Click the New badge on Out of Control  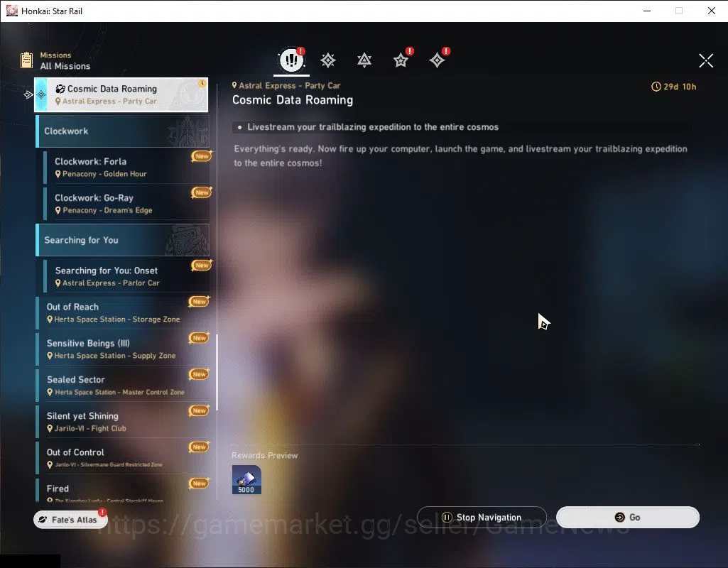(199, 447)
